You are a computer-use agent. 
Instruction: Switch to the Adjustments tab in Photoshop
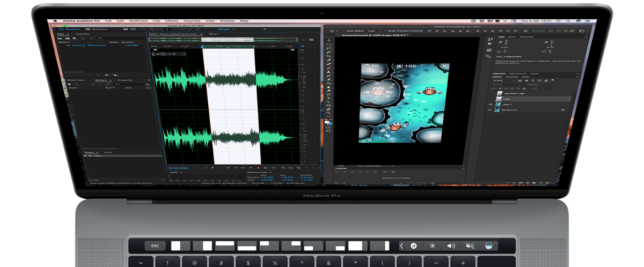click(x=518, y=73)
